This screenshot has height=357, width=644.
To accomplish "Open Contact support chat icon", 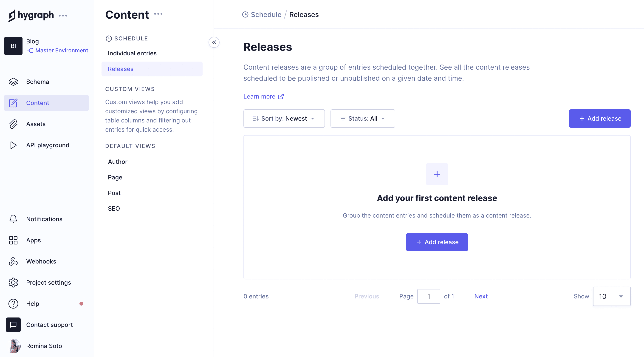I will (13, 325).
